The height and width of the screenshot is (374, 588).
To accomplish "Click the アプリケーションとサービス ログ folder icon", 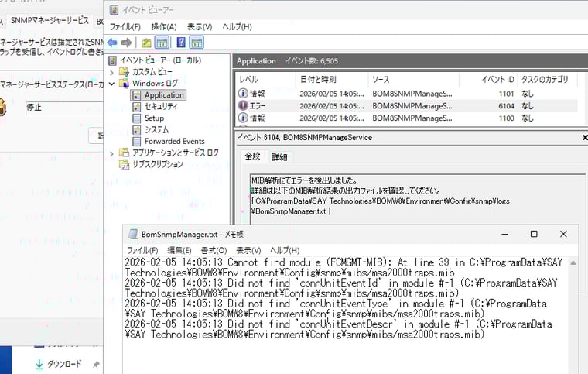I will click(x=124, y=153).
